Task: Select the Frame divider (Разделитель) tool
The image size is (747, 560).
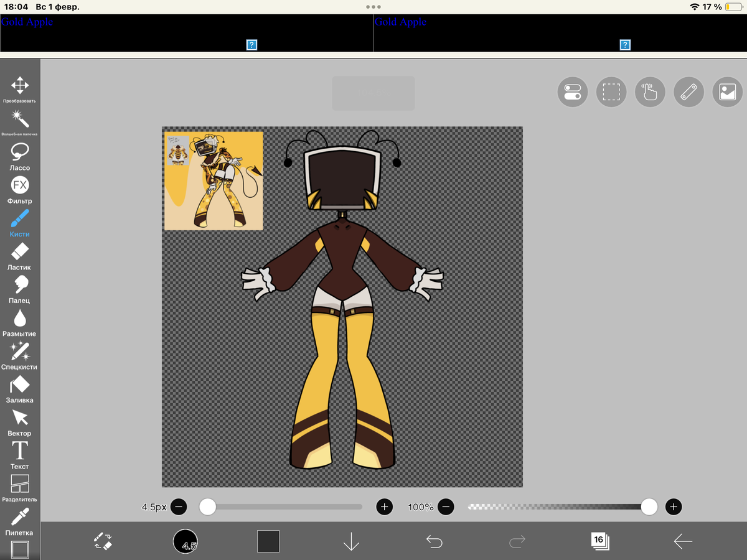Action: 20,488
